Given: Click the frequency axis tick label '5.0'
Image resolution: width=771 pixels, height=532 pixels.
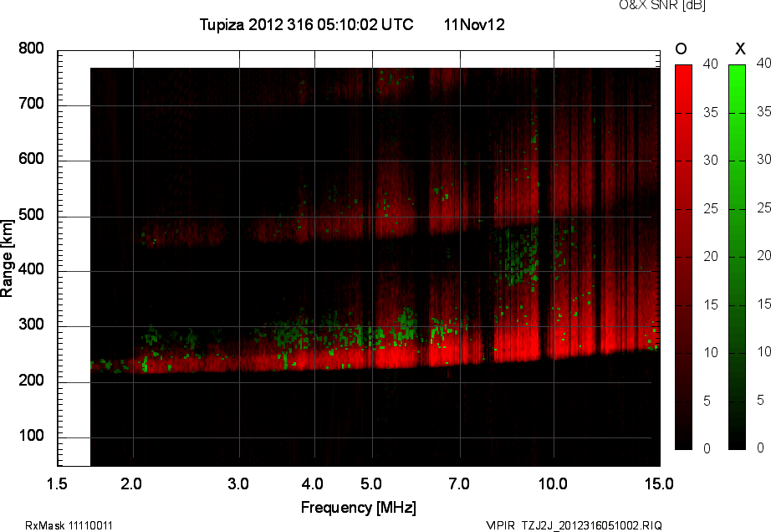Looking at the screenshot, I should [x=370, y=483].
